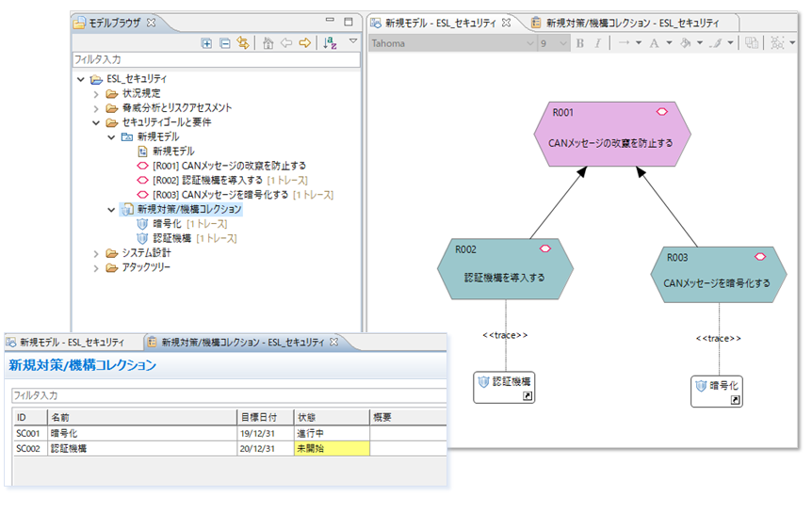
Task: Minimize the model browser panel
Action: (330, 20)
